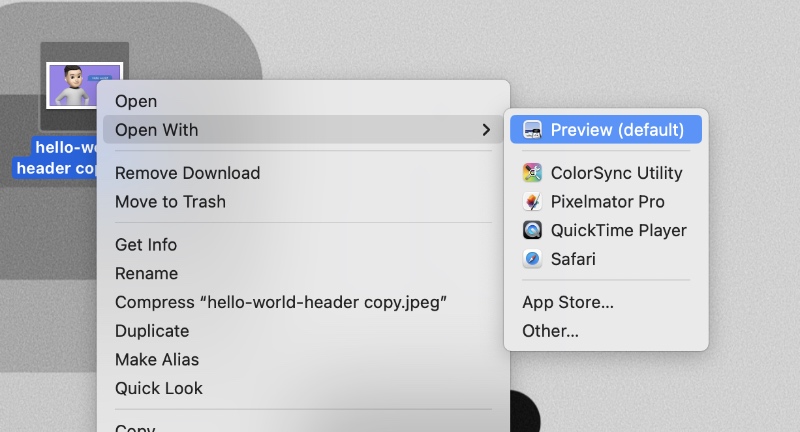The width and height of the screenshot is (800, 432).
Task: Click the QuickTime Player icon
Action: tap(532, 231)
